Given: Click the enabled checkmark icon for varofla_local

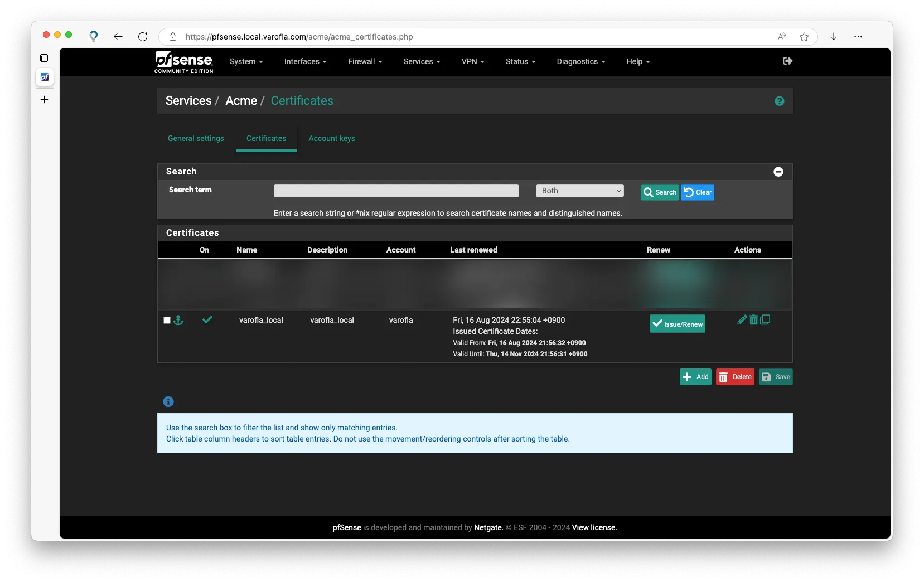Looking at the screenshot, I should point(207,319).
